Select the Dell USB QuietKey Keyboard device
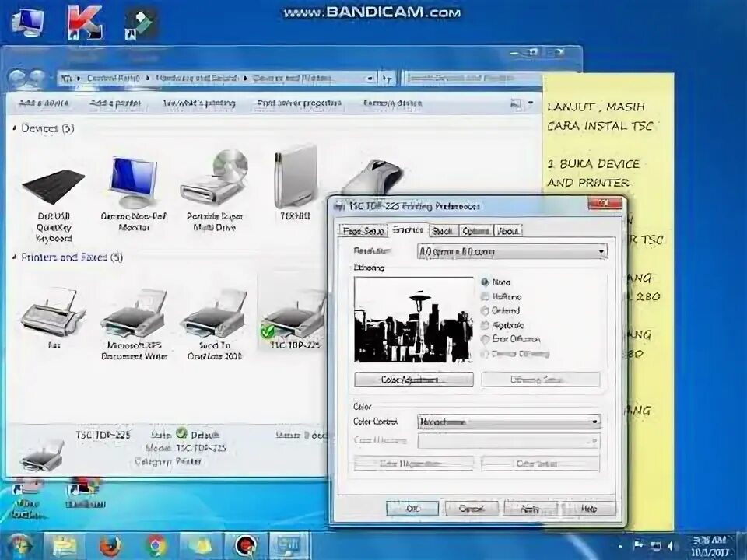 pyautogui.click(x=54, y=205)
